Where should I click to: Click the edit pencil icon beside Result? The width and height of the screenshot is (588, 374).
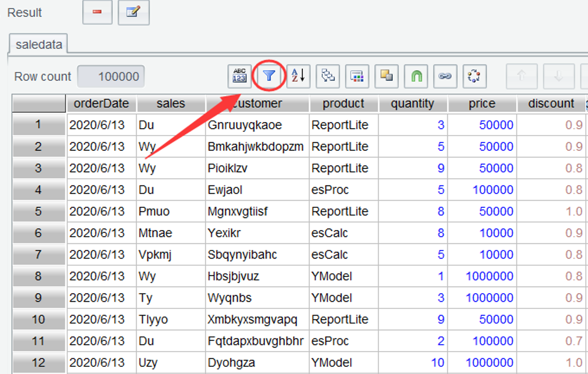(133, 12)
